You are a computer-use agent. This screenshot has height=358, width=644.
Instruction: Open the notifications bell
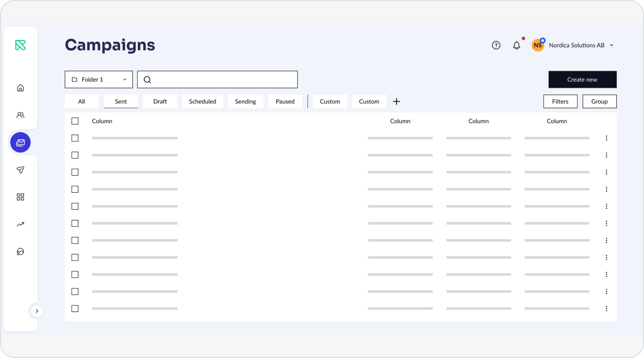(517, 45)
